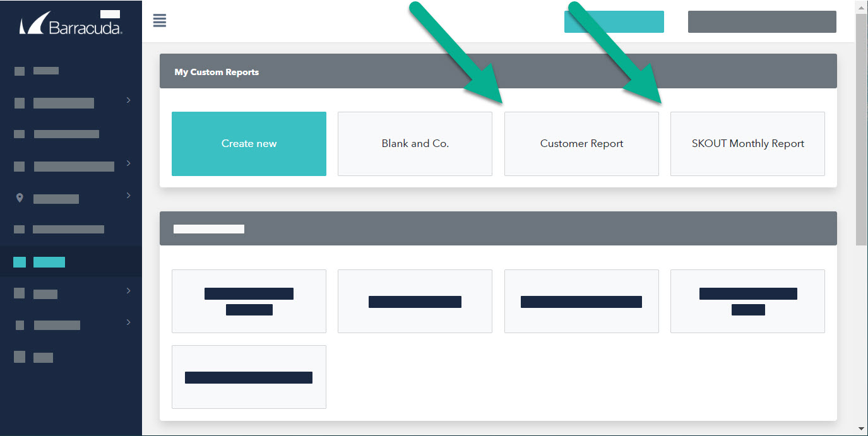Click the teal button in the top bar
868x436 pixels.
coord(614,21)
